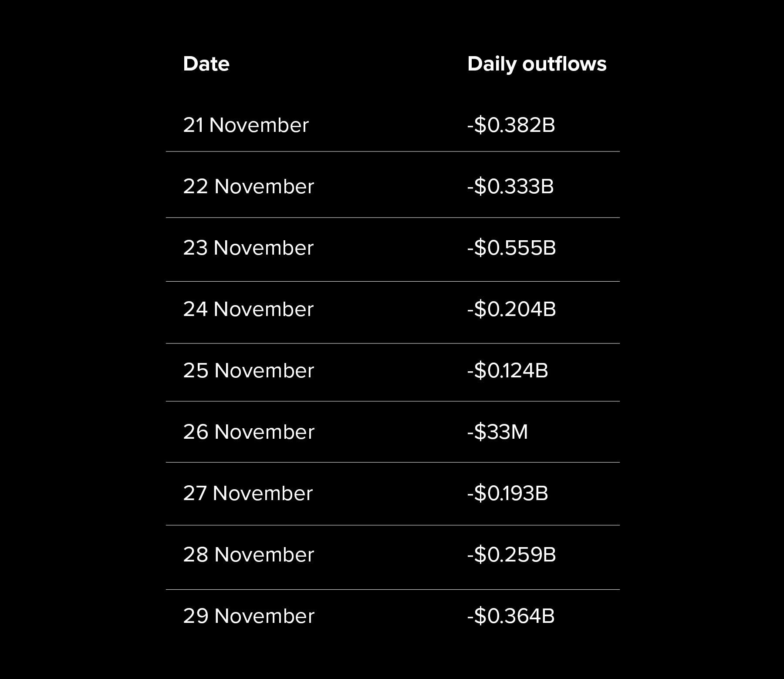
Task: Click the 22 November date cell
Action: [x=248, y=187]
